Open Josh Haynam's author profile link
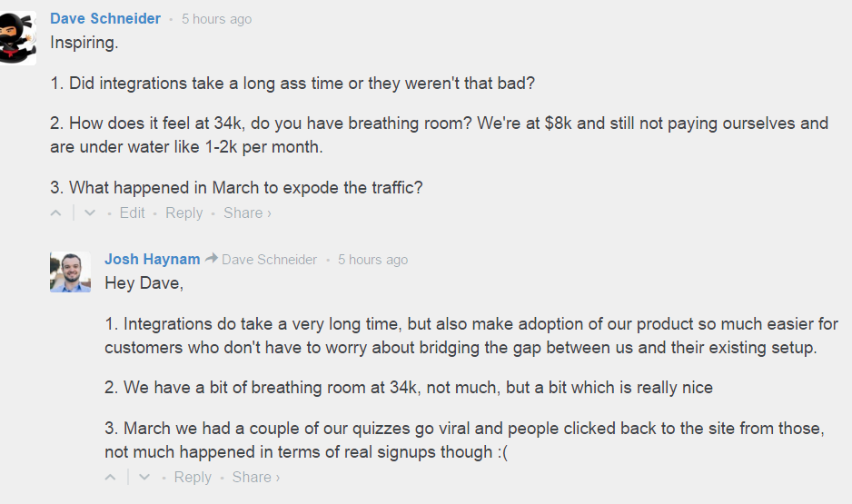The height and width of the screenshot is (504, 852). [x=153, y=259]
